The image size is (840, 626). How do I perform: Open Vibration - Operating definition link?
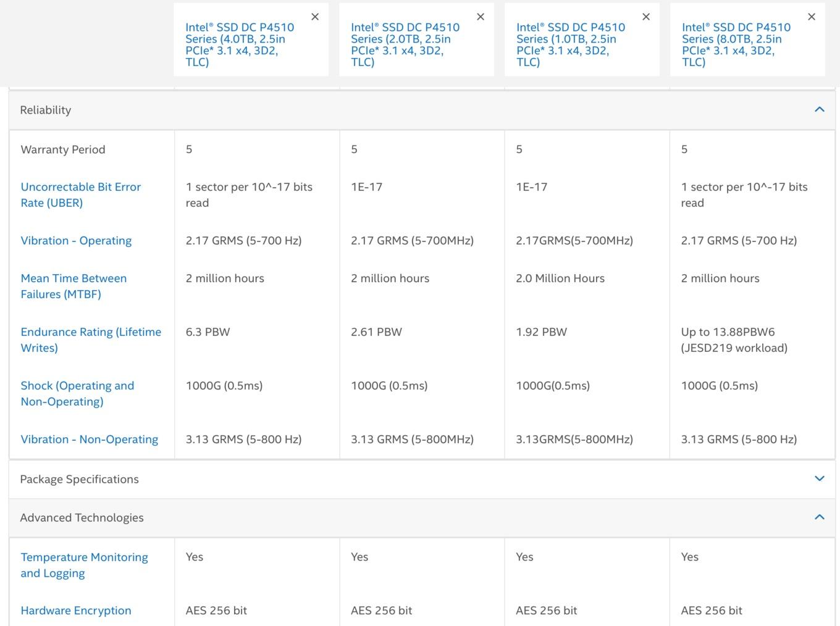click(x=76, y=240)
